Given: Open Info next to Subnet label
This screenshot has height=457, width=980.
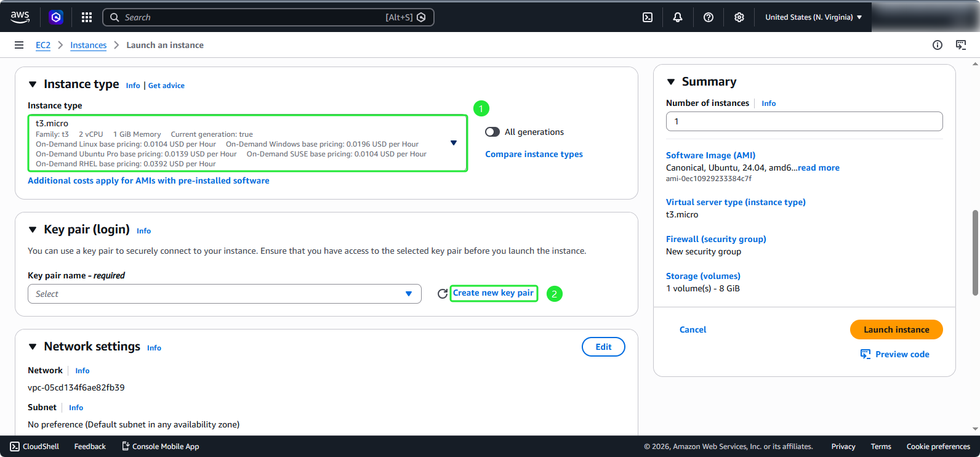Looking at the screenshot, I should click(76, 408).
